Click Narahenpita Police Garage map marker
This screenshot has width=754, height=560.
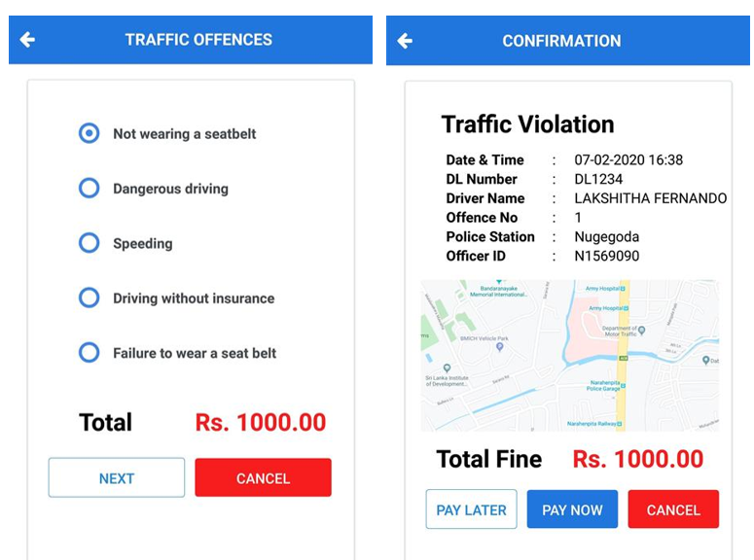[x=624, y=385]
